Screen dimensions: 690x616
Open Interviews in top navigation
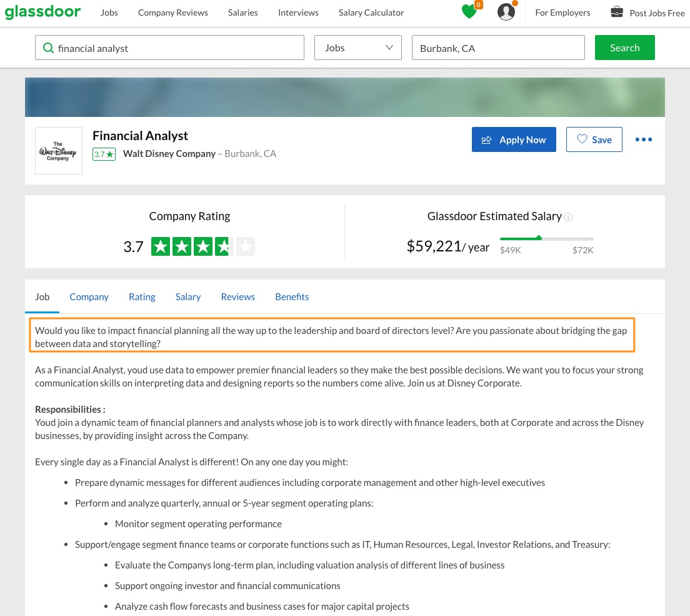coord(298,13)
